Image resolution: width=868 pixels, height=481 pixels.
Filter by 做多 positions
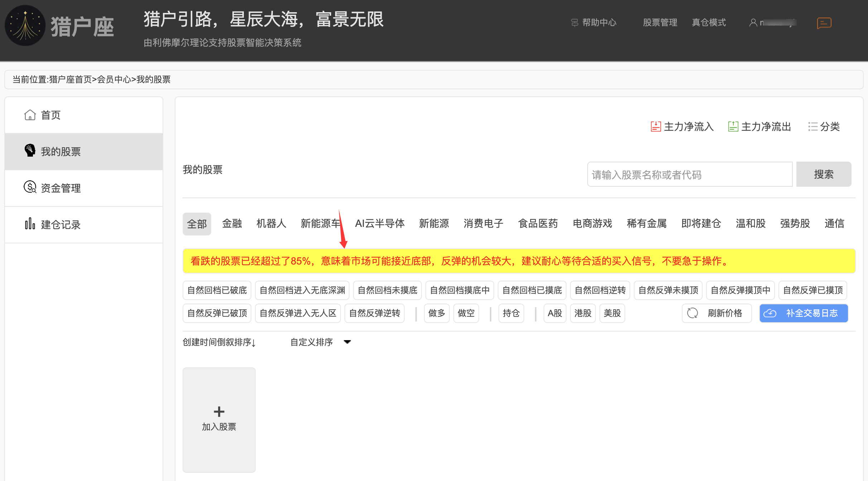click(437, 313)
